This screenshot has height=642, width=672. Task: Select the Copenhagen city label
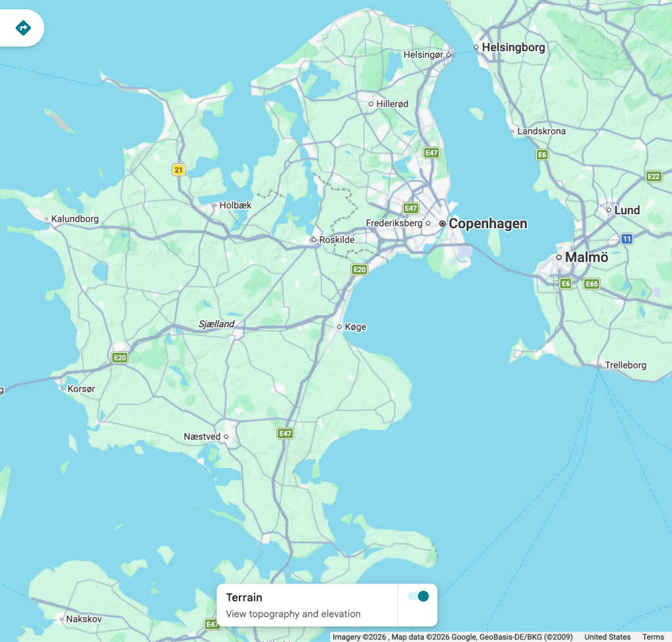point(488,224)
